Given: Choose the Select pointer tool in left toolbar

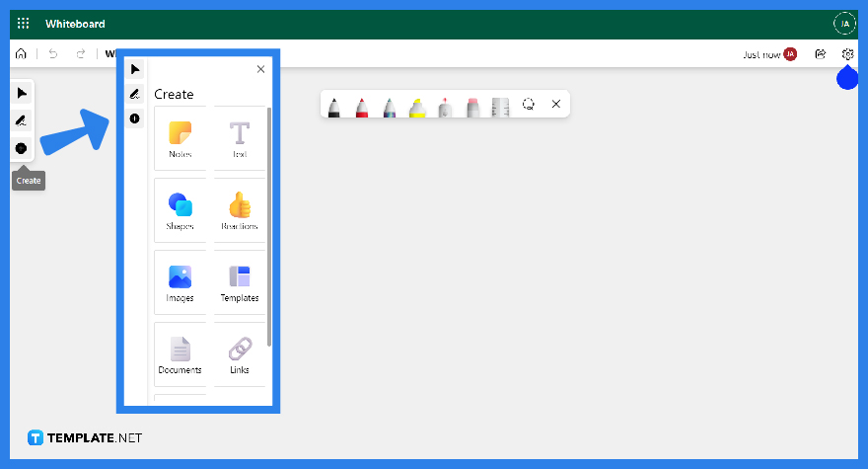Looking at the screenshot, I should click(22, 93).
